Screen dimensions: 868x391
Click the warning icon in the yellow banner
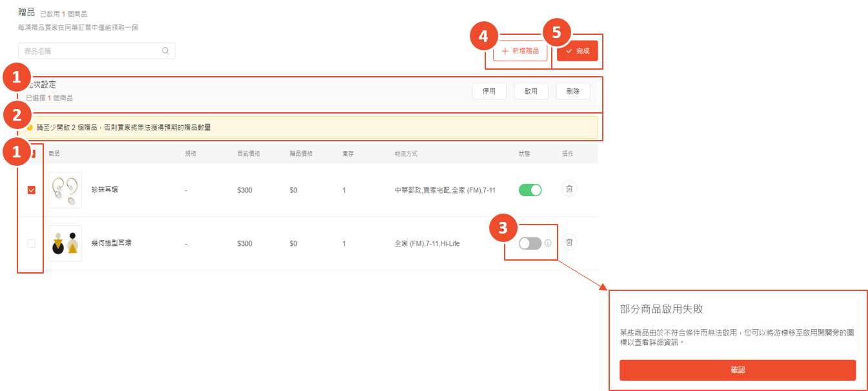coord(30,128)
